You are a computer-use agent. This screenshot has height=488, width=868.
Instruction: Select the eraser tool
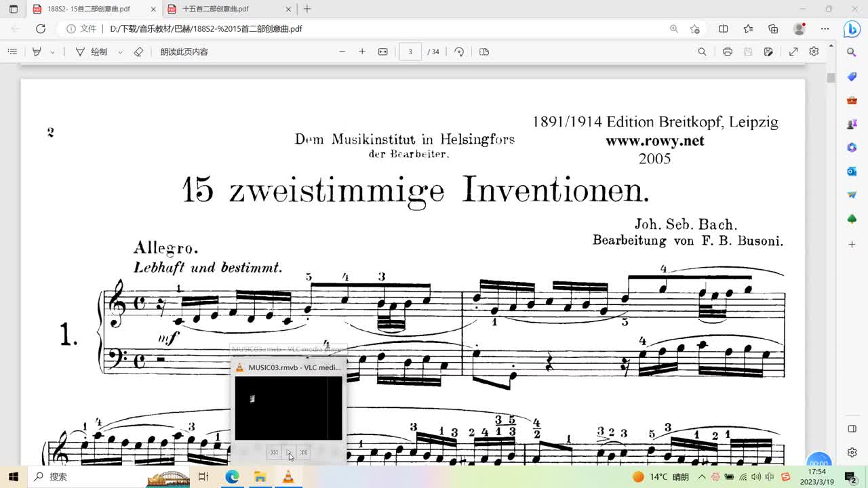138,52
